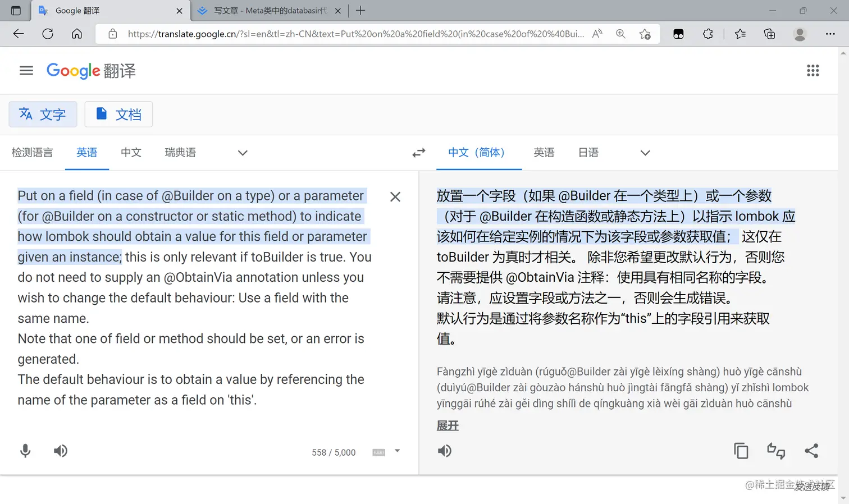Viewport: 849px width, 504px height.
Task: Click the 发送反馈 feedback link
Action: pos(811,487)
